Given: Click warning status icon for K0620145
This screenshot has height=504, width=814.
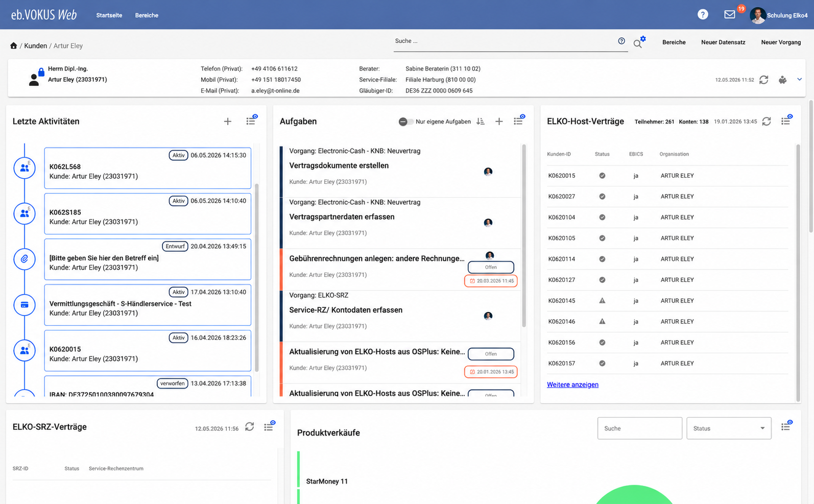Looking at the screenshot, I should (602, 301).
